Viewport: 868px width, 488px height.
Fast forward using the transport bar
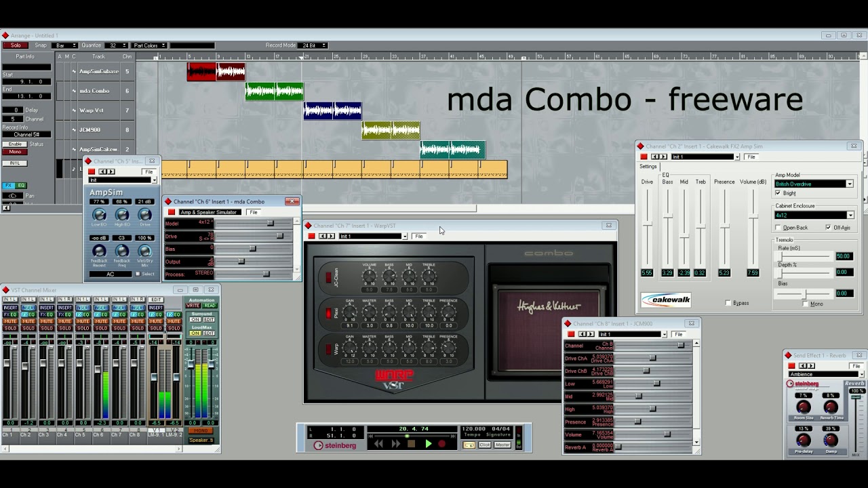click(x=396, y=444)
